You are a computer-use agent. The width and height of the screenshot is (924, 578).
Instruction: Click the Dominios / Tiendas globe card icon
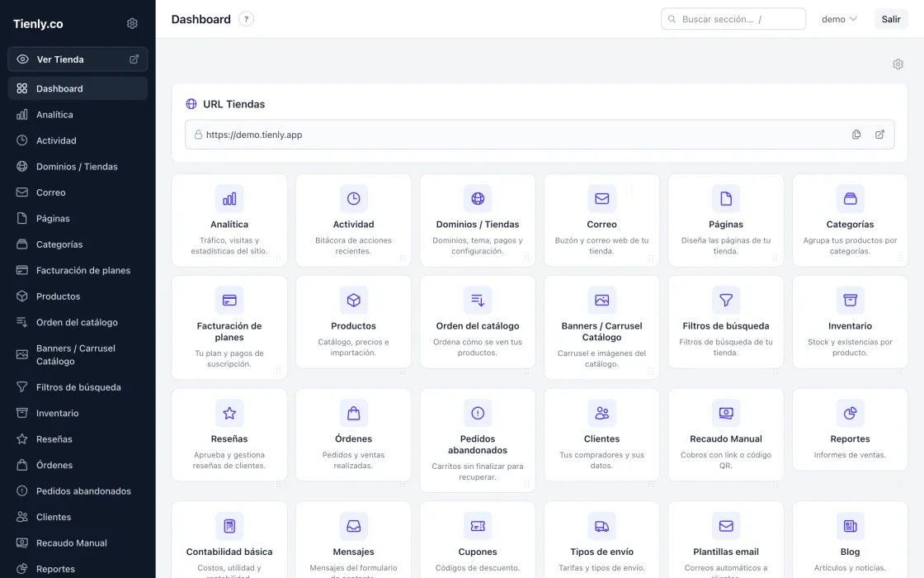click(x=478, y=199)
